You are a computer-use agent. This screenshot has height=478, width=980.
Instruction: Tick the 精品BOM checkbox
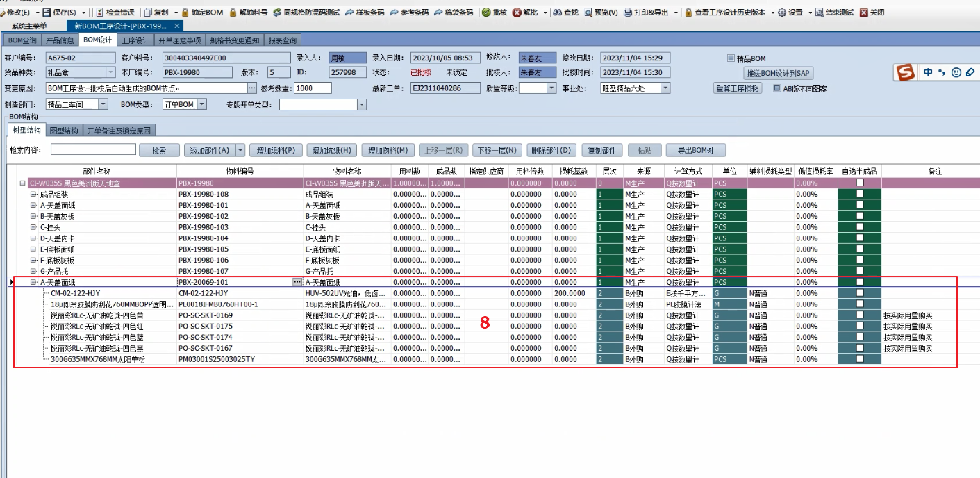tap(730, 58)
